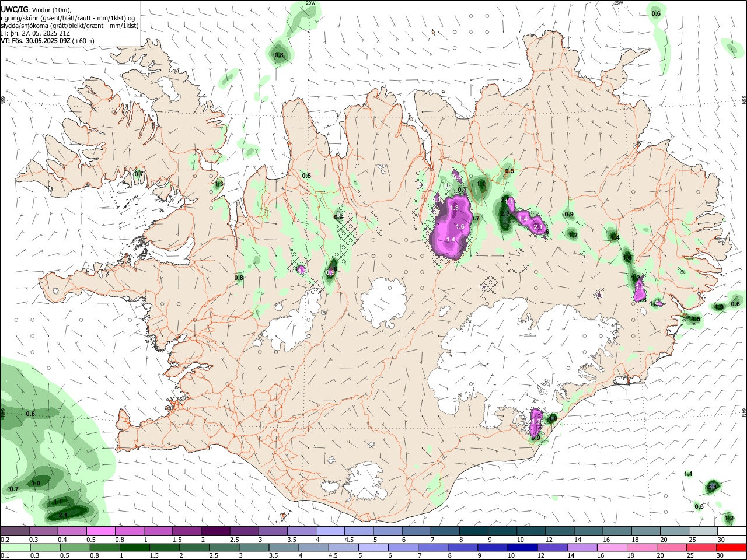Click the '5.1' precipitation value offshore
Viewport: 747px width, 560px height.
pyautogui.click(x=712, y=486)
